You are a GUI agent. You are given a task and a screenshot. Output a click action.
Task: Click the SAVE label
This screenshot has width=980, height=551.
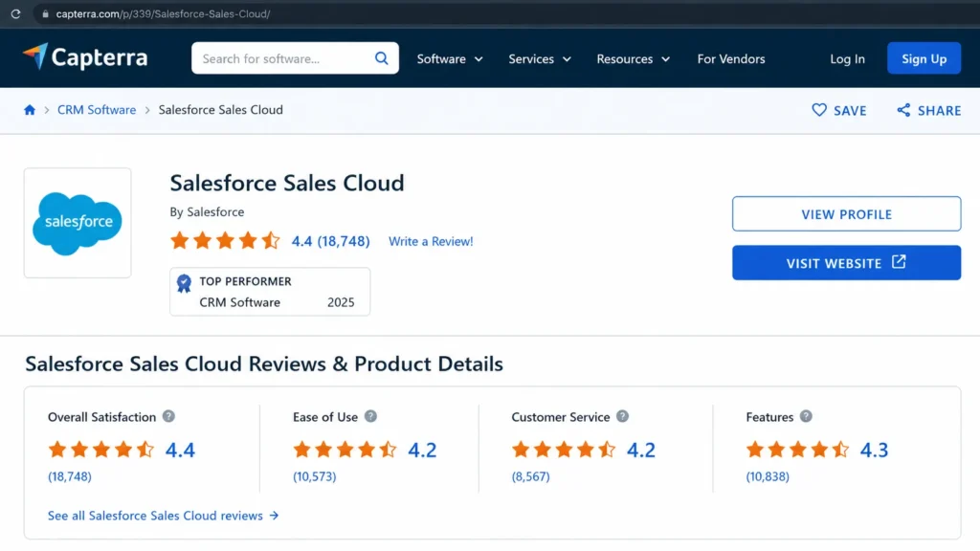[850, 111]
